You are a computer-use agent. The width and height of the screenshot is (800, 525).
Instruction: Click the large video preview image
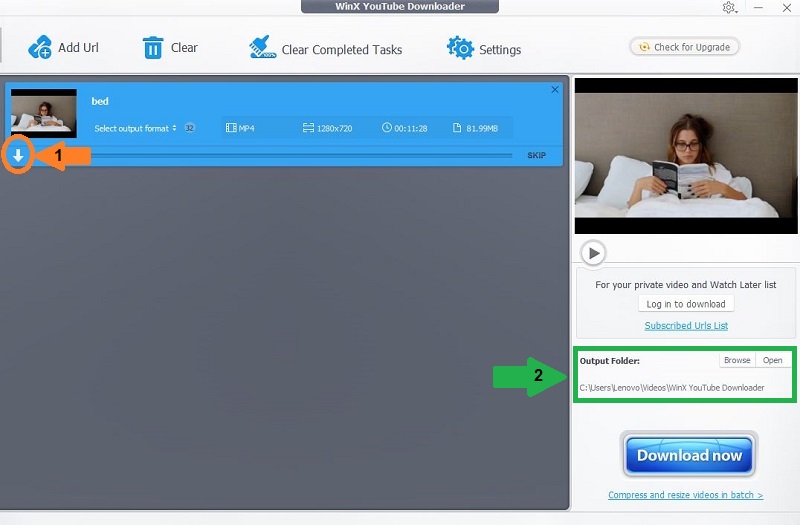(x=686, y=156)
